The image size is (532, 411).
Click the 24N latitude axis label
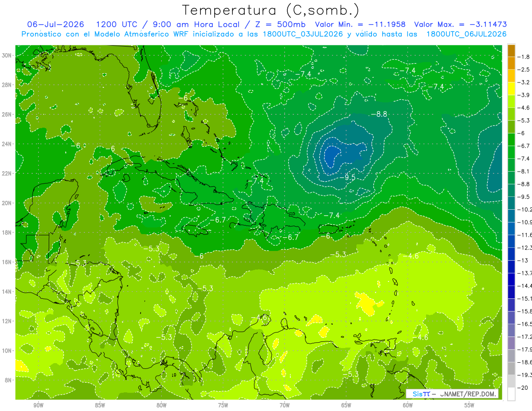8,144
